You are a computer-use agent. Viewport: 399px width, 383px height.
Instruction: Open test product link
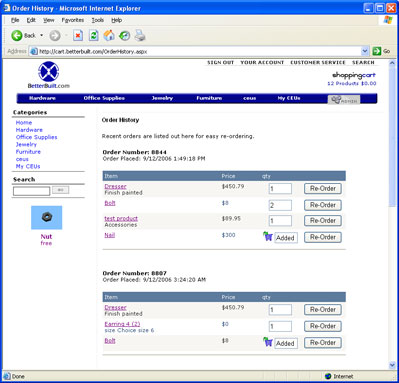pyautogui.click(x=121, y=219)
